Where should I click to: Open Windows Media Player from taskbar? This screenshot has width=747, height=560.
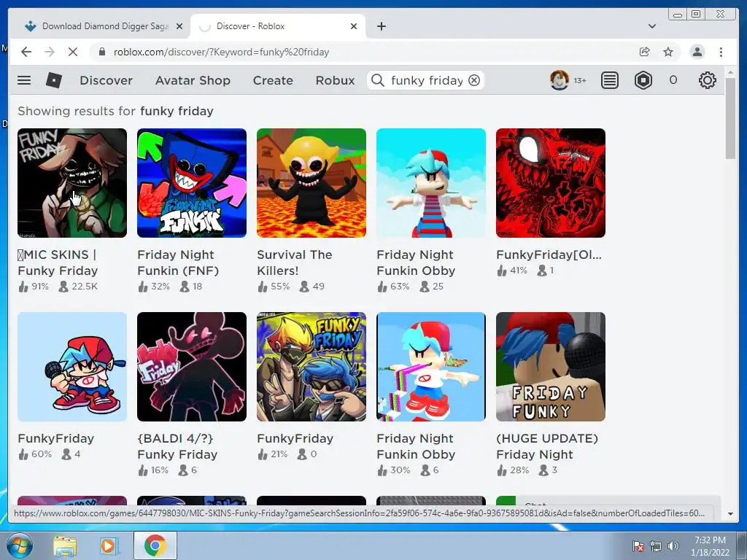pyautogui.click(x=109, y=545)
